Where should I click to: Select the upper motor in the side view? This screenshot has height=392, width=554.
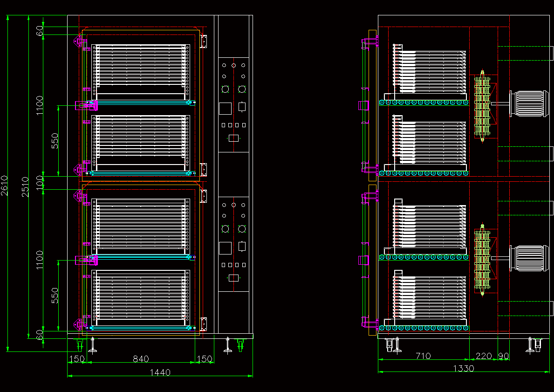point(529,103)
